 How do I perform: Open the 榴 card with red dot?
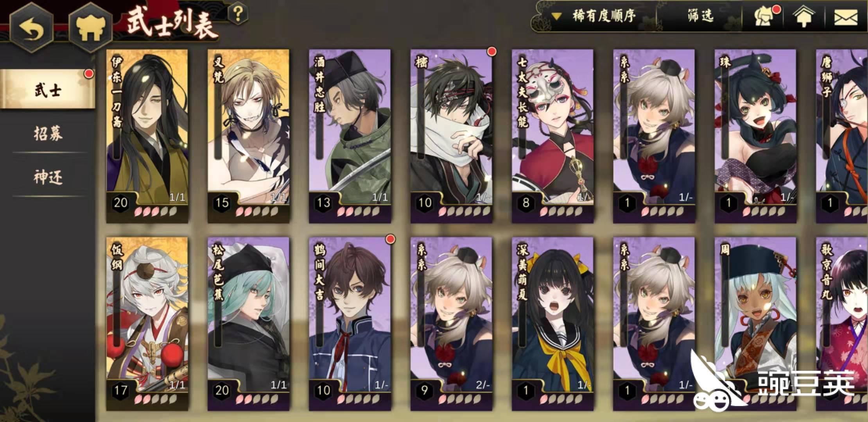(x=452, y=136)
